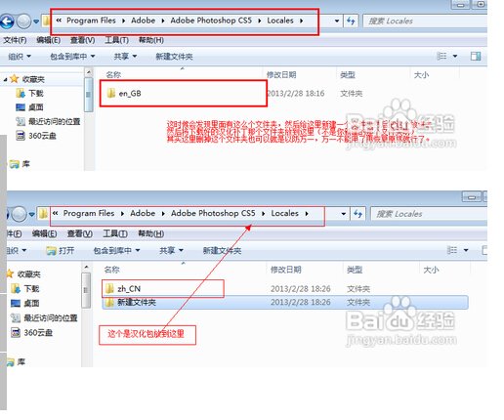Open the 工具(T) menu in the bottom window

point(115,233)
